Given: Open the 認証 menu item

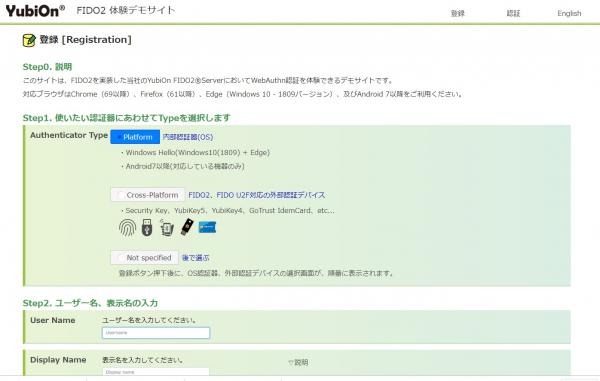Looking at the screenshot, I should pos(513,13).
